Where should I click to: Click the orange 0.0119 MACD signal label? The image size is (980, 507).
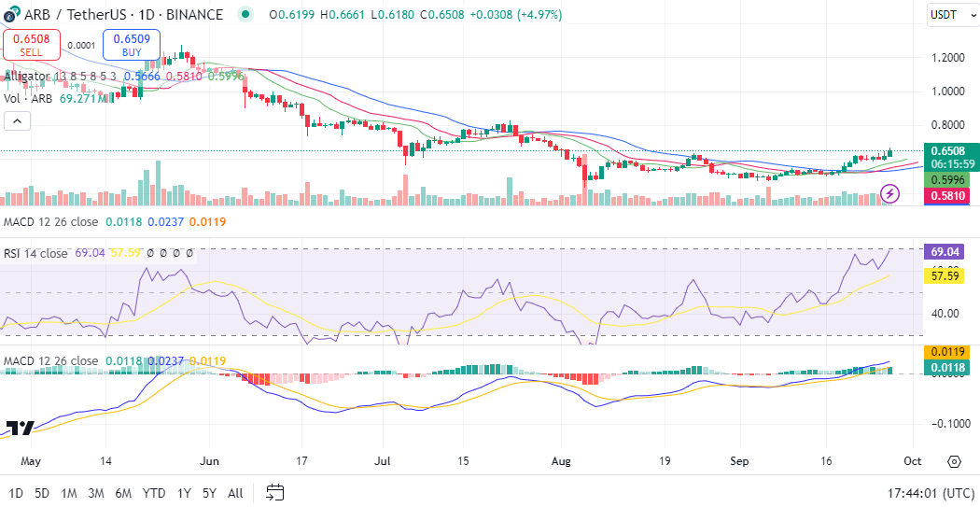[946, 352]
